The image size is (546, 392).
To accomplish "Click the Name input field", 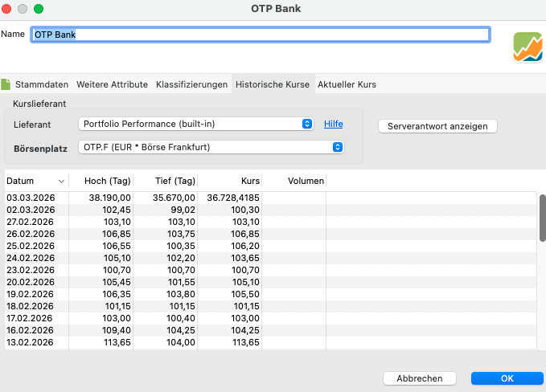I will pyautogui.click(x=261, y=35).
